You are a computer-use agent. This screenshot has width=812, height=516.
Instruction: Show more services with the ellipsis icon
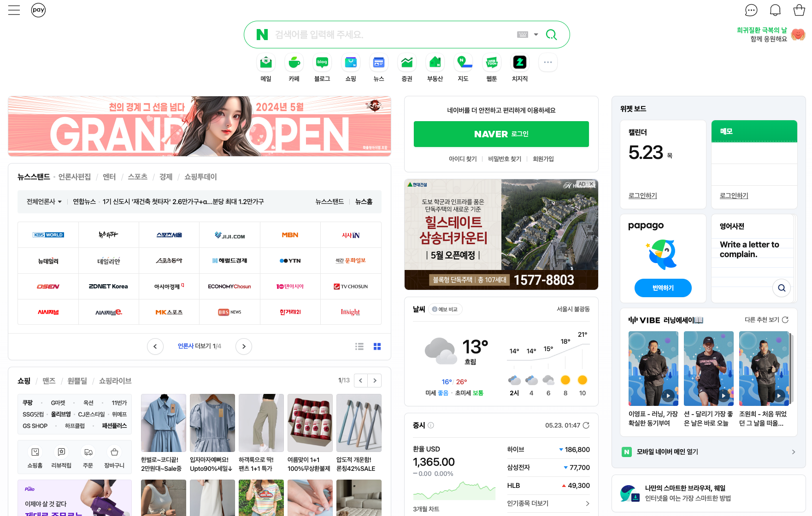[x=548, y=62]
